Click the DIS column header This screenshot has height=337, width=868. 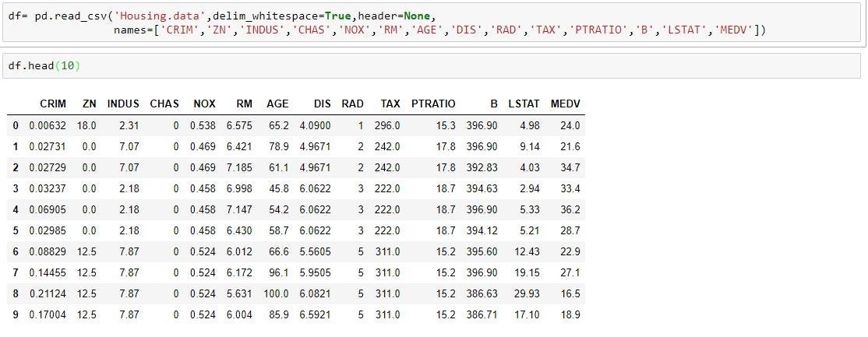(322, 104)
